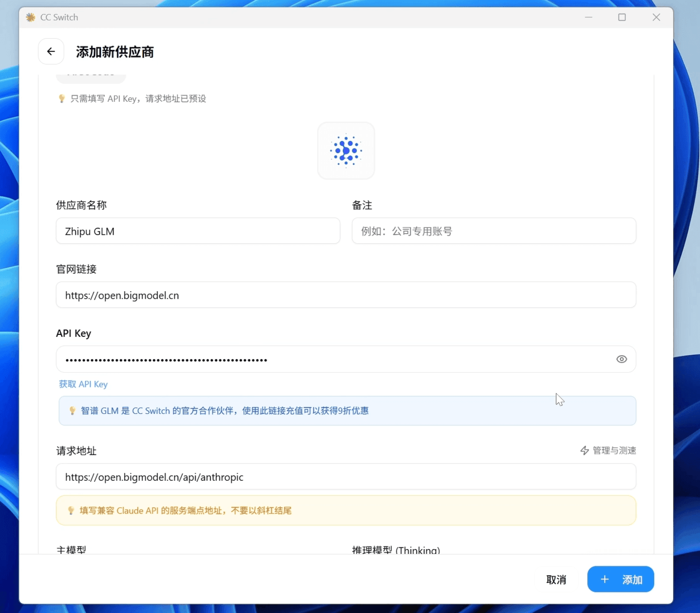700x613 pixels.
Task: Reveal the API Key with the eye icon
Action: [621, 359]
